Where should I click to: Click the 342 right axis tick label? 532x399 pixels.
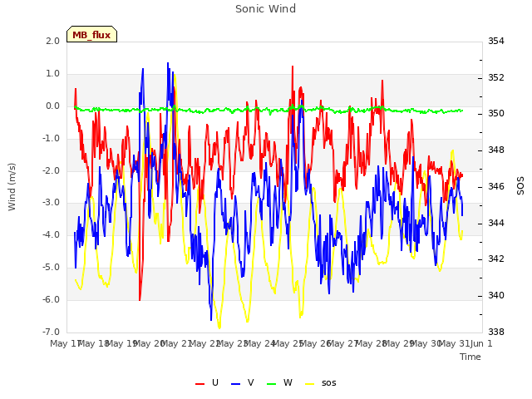[496, 259]
